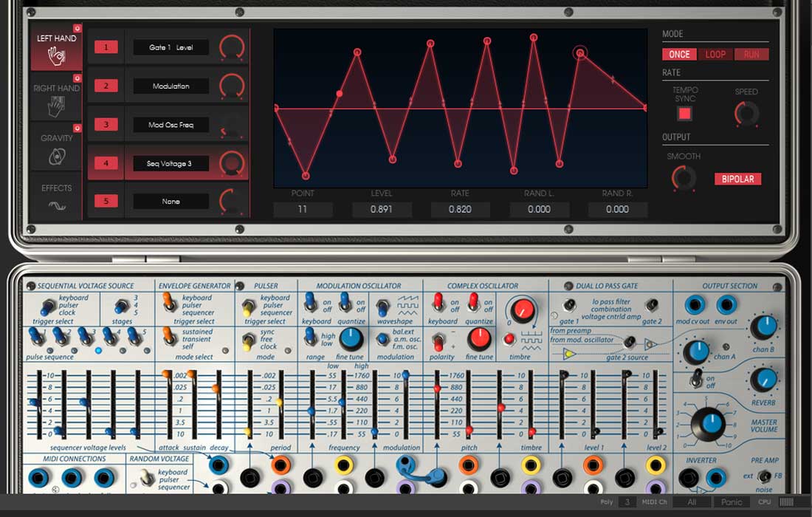Click the Panic button
This screenshot has width=812, height=517.
tap(732, 502)
